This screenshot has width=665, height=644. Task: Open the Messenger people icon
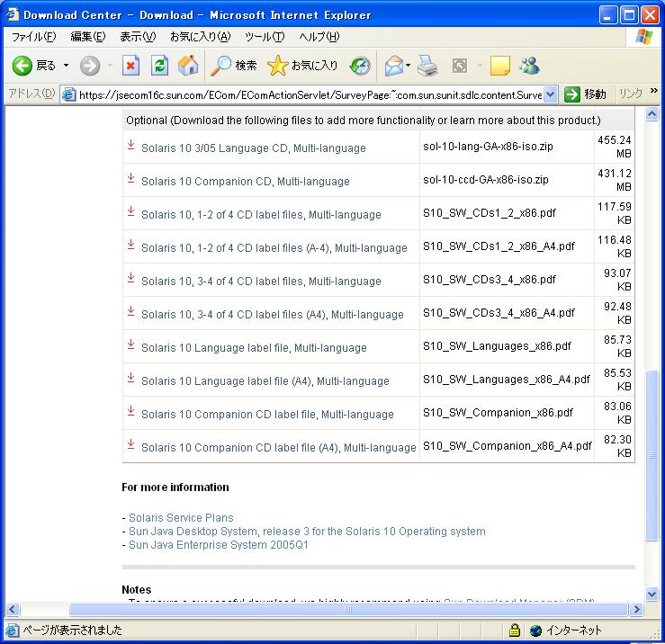click(x=529, y=66)
